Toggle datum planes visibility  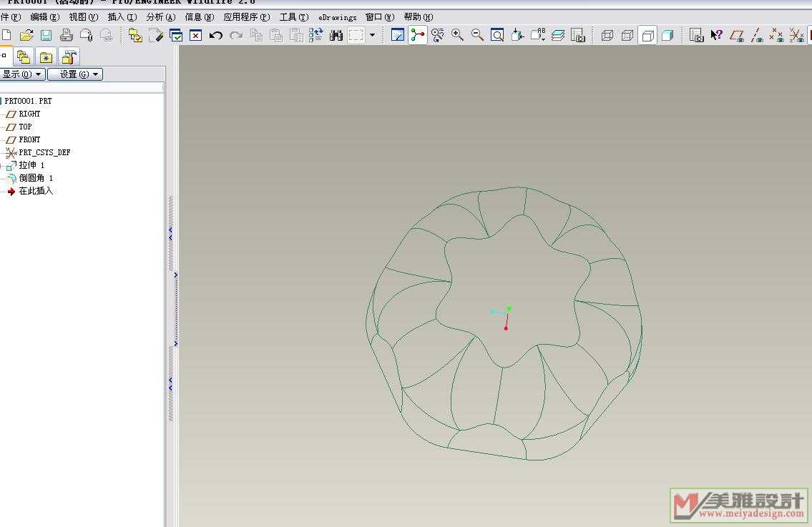click(737, 35)
